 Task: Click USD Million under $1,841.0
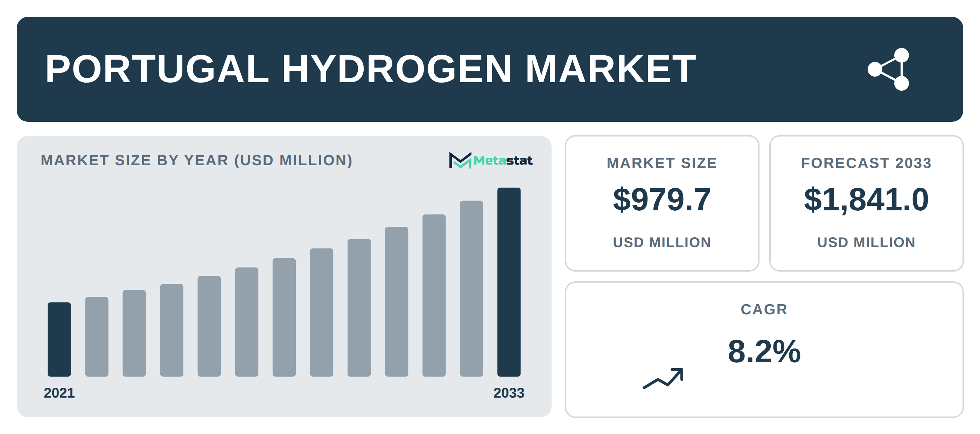pos(866,243)
